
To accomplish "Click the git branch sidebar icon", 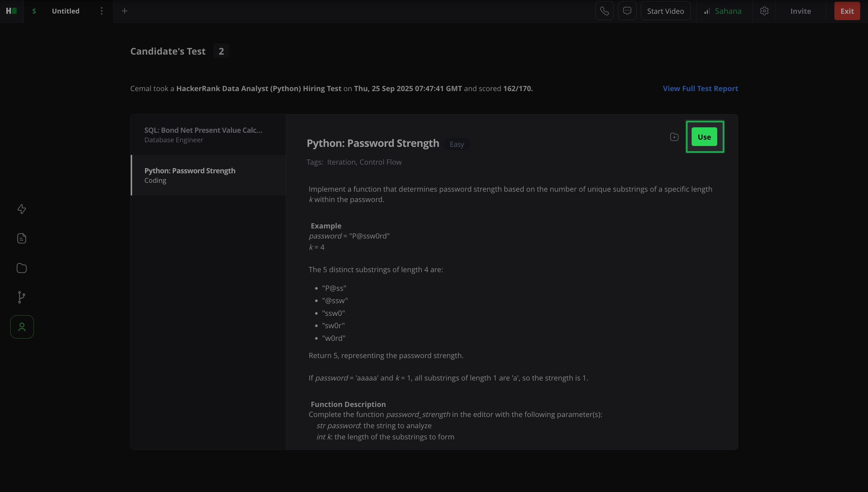I will [22, 297].
